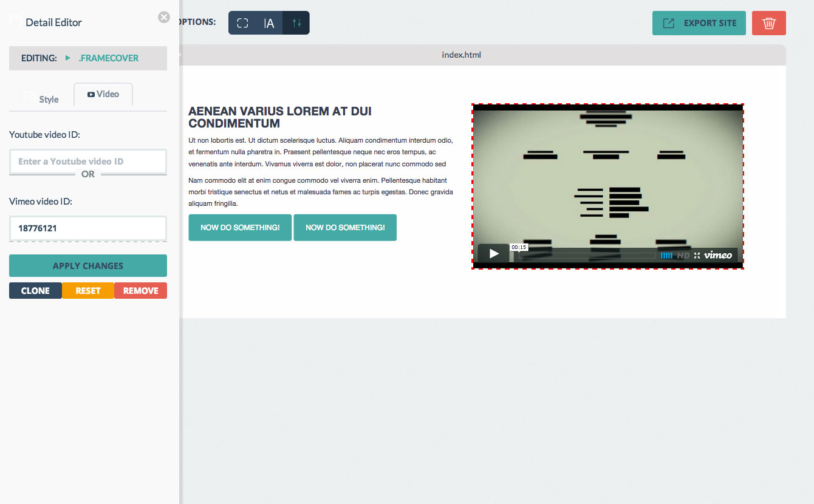Toggle HD quality in video player
The image size is (814, 504).
point(683,256)
